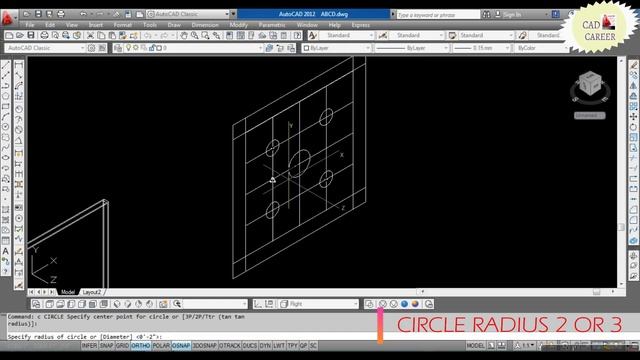This screenshot has width=640, height=360.
Task: Click the Copy icon in standard toolbar
Action: 101,36
